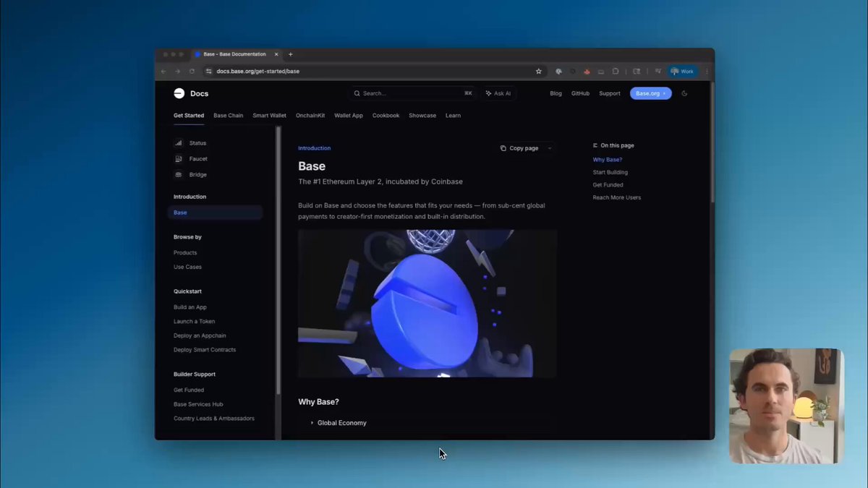
Task: Open Launch a Token in sidebar
Action: pyautogui.click(x=194, y=321)
